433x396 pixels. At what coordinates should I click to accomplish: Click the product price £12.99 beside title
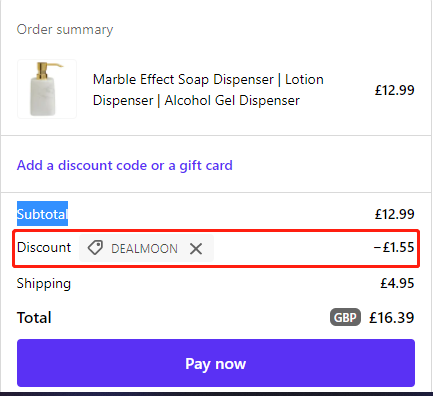coord(394,90)
